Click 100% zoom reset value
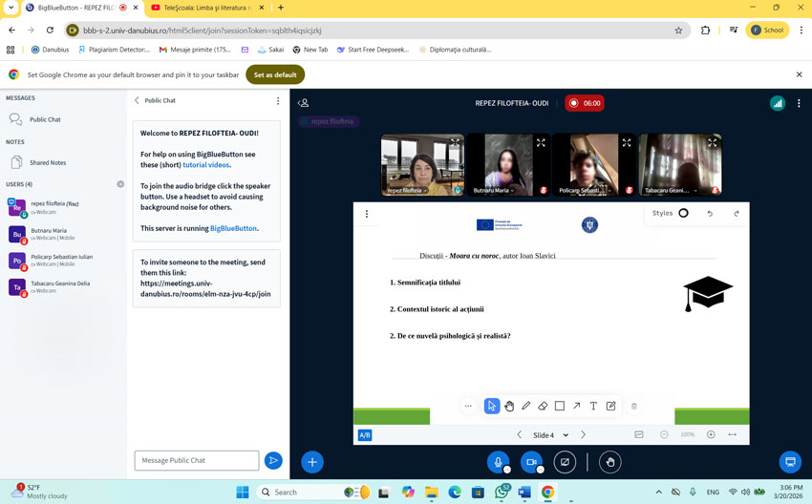Screen dimensions: 812x504 pyautogui.click(x=687, y=434)
